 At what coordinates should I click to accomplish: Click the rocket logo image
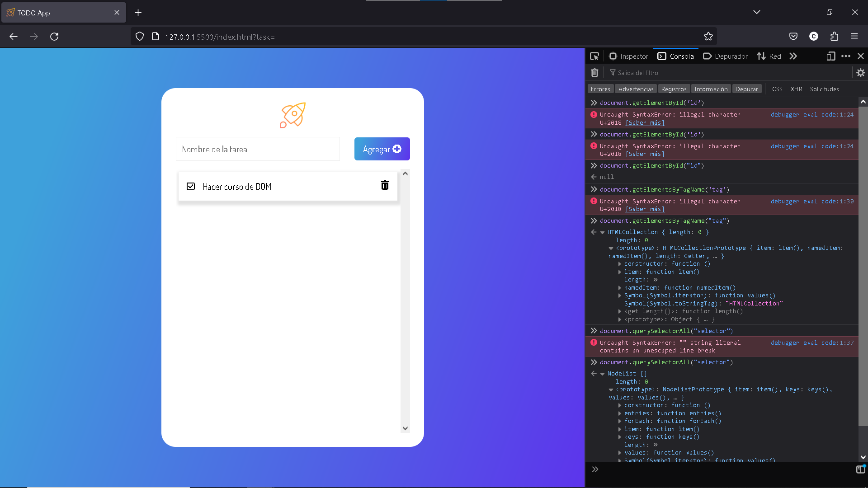click(x=292, y=115)
